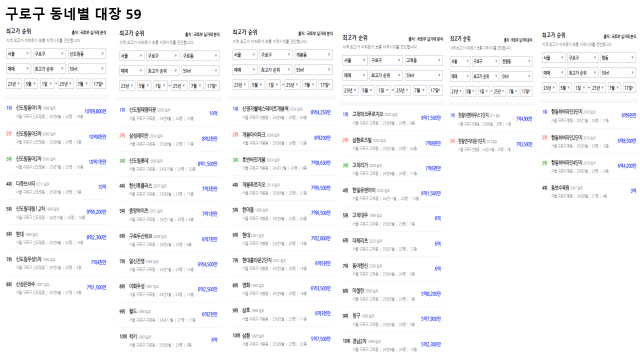Open the 1일 start-day dropdown in the 개봉동 panel
The height and width of the screenshot is (360, 640).
coord(272,85)
